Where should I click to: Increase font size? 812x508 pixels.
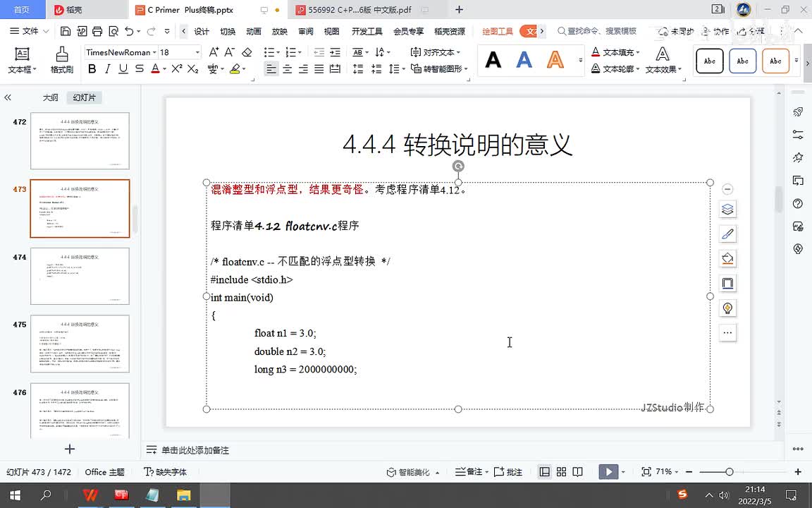tap(214, 52)
